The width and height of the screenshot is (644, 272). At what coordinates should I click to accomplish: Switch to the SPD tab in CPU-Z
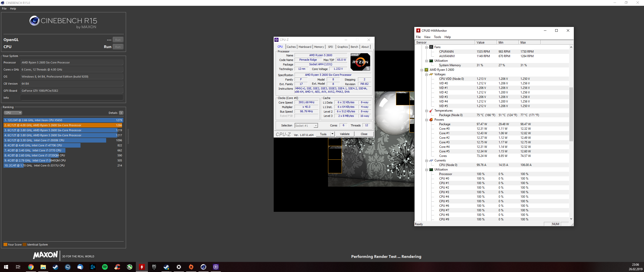[x=331, y=47]
